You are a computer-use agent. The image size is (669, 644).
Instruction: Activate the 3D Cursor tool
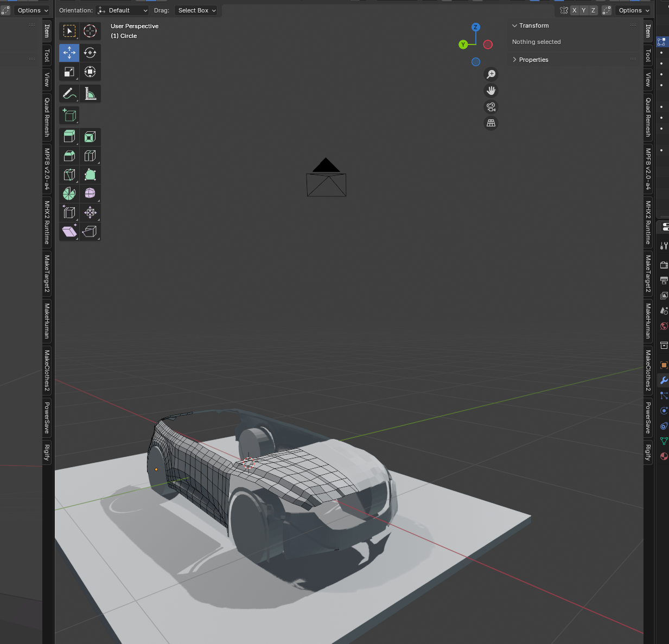tap(90, 31)
